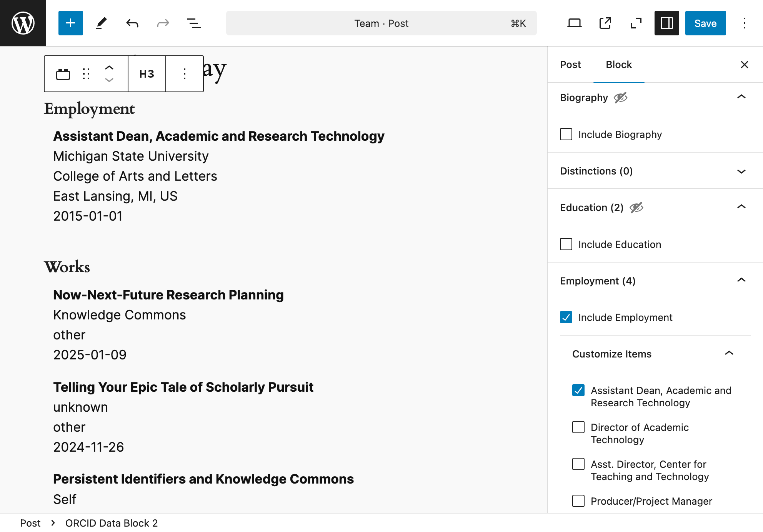The image size is (763, 532).
Task: Uncheck Assistant Dean, Academic and Research Technology item
Action: point(578,391)
